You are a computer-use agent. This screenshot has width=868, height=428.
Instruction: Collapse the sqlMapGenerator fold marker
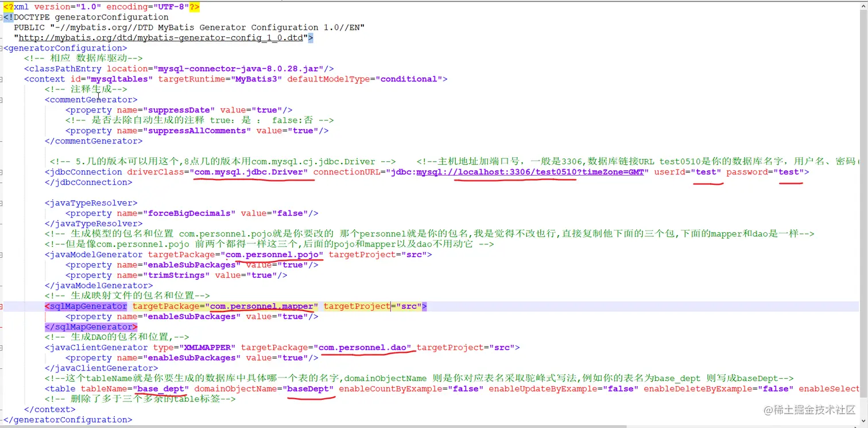tap(2, 306)
